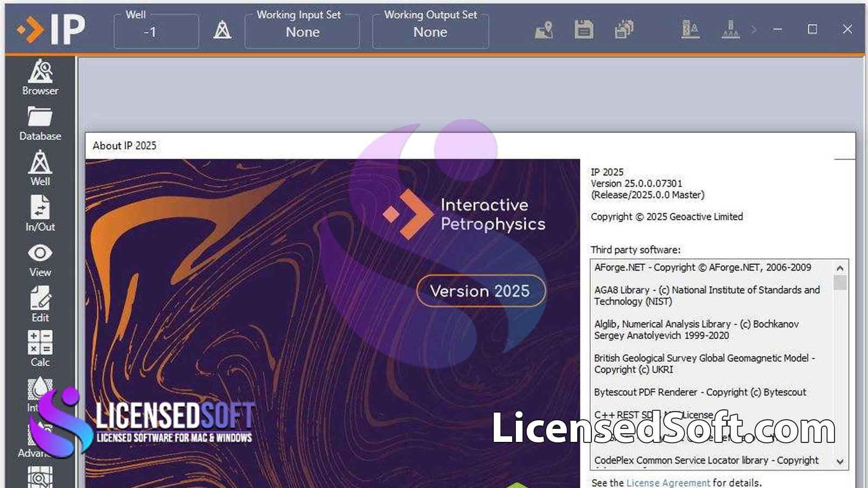Open the Working Output Set selector
This screenshot has height=488, width=868.
(x=430, y=33)
